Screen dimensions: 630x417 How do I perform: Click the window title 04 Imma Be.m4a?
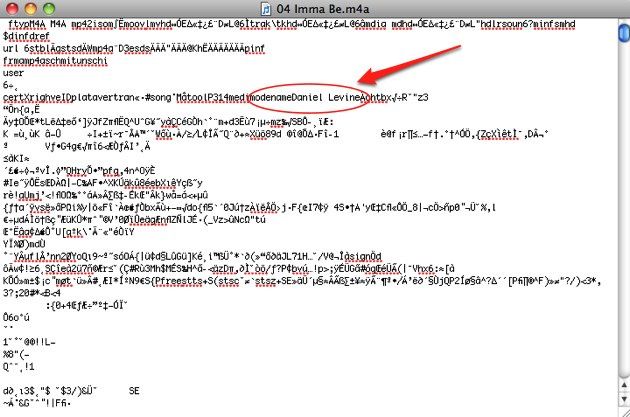(322, 8)
